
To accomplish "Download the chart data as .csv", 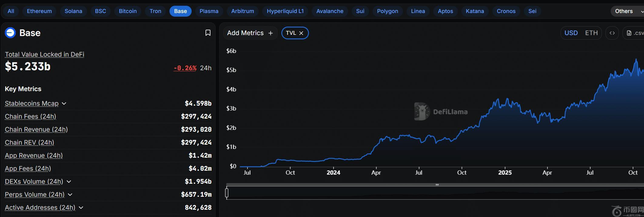I will (635, 33).
